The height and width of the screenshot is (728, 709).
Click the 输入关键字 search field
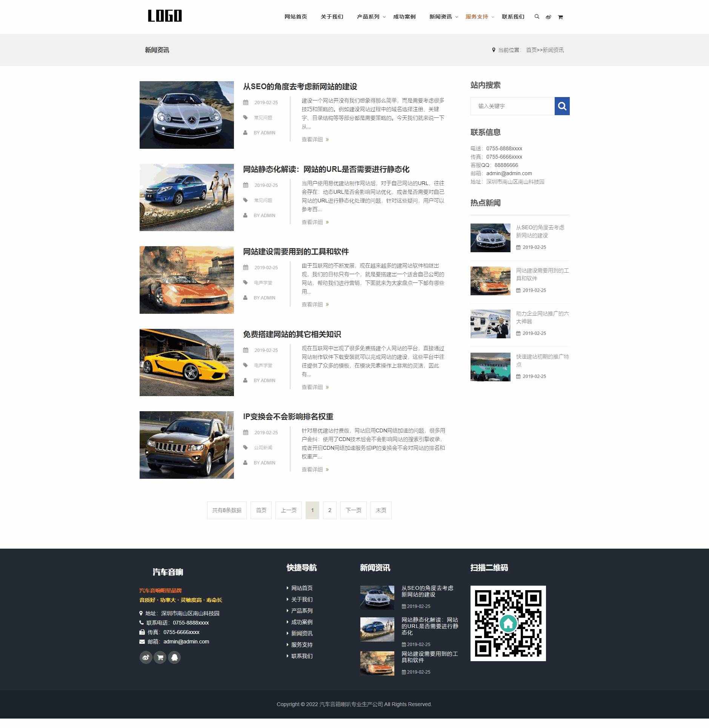point(512,106)
